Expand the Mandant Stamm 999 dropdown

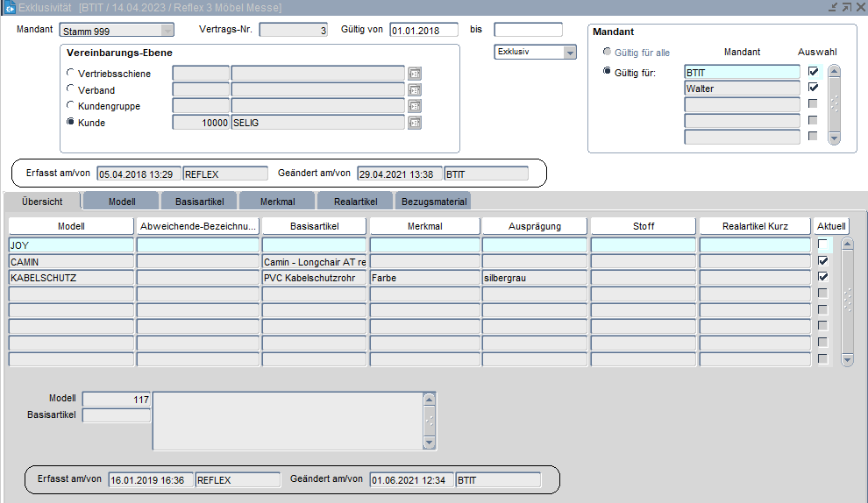[167, 30]
